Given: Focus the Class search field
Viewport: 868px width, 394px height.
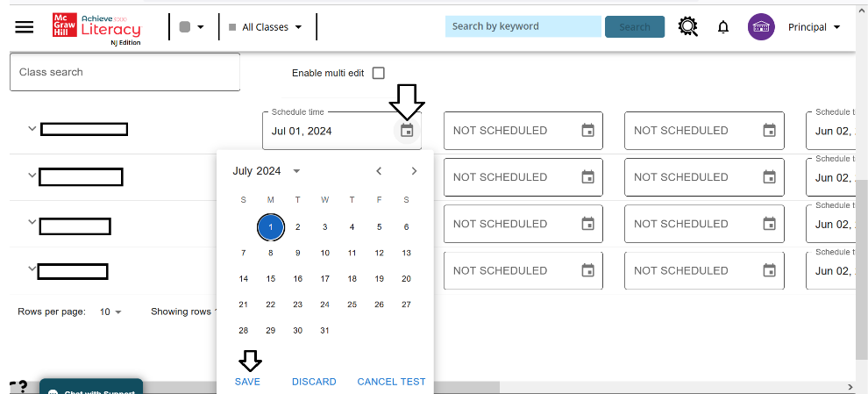Looking at the screenshot, I should tap(125, 72).
